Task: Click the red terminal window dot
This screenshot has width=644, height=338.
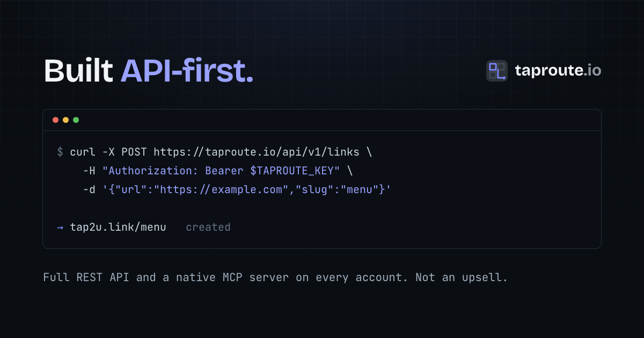Action: (55, 120)
